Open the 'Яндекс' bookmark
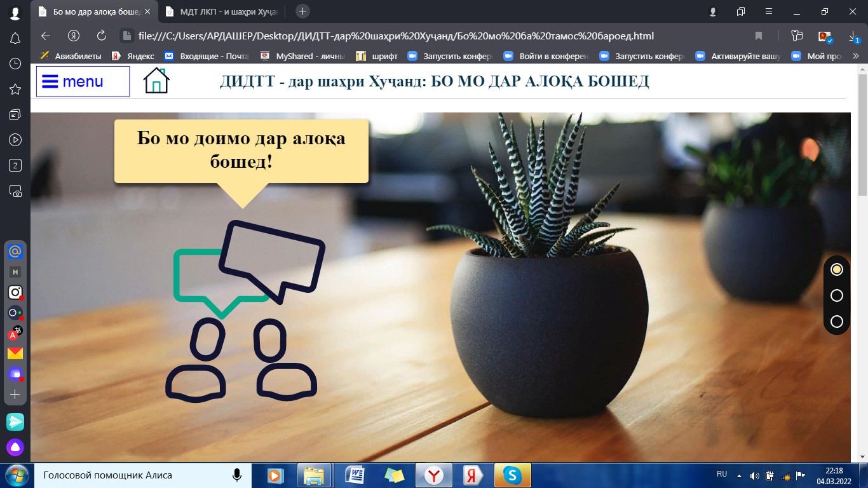868x488 pixels. [133, 56]
